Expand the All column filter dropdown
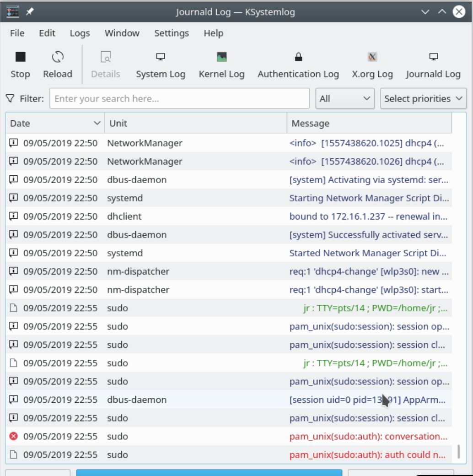This screenshot has height=476, width=473. 345,98
